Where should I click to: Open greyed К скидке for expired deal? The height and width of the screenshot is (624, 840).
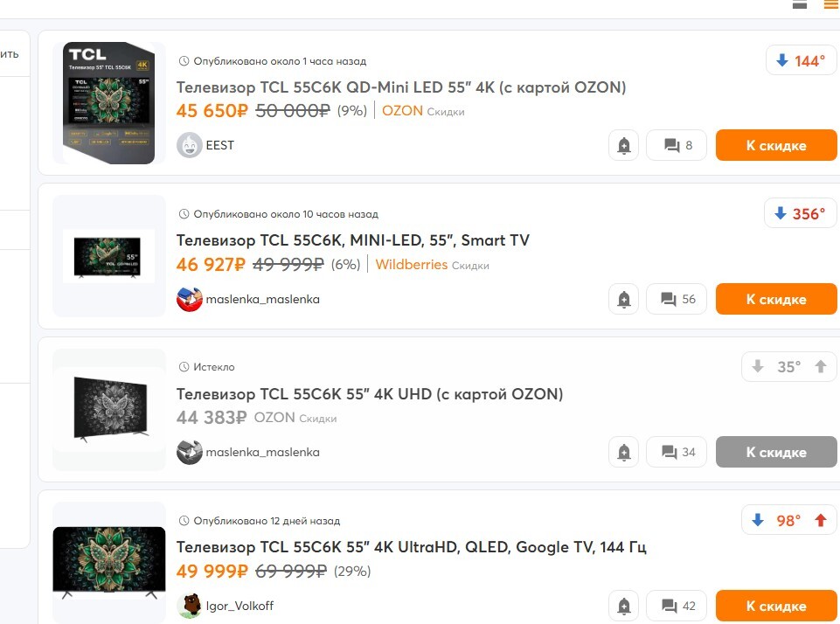776,452
